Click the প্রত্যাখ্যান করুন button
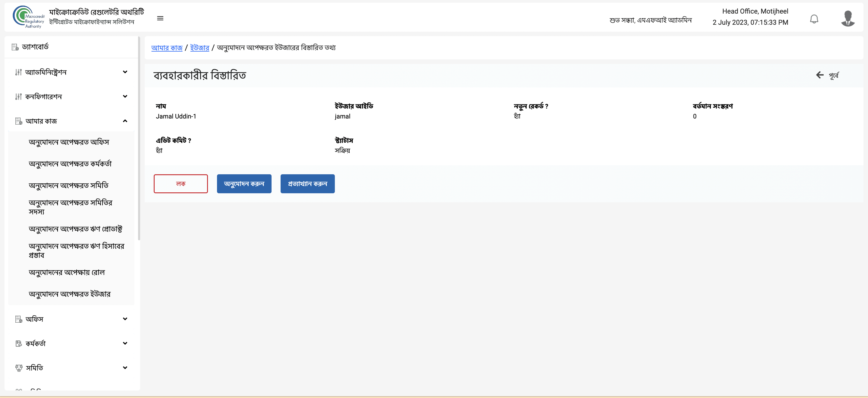This screenshot has width=868, height=398. pyautogui.click(x=307, y=184)
